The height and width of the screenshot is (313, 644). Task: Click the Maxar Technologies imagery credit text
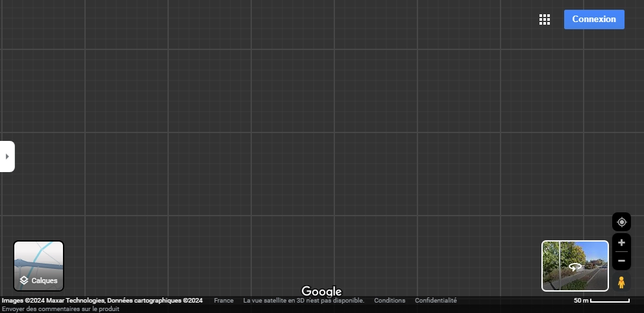pyautogui.click(x=102, y=301)
